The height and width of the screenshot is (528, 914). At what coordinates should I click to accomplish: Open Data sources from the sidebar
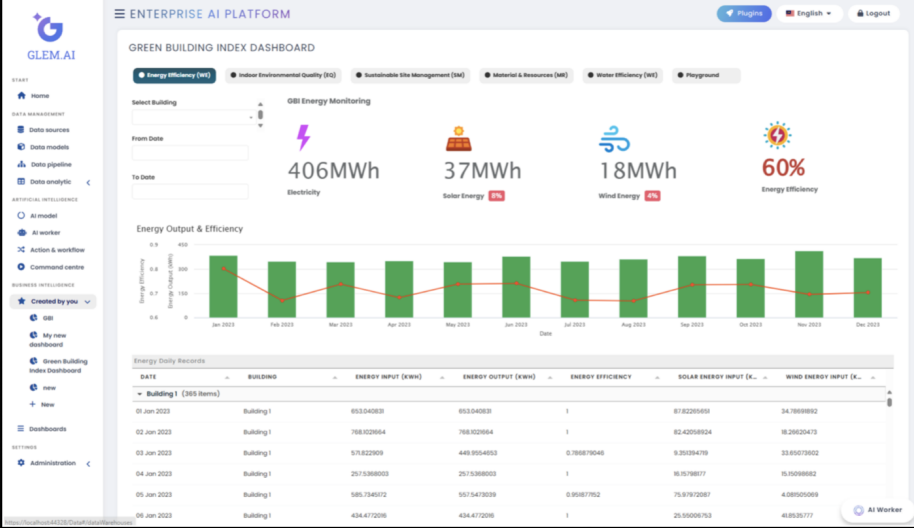coord(48,130)
